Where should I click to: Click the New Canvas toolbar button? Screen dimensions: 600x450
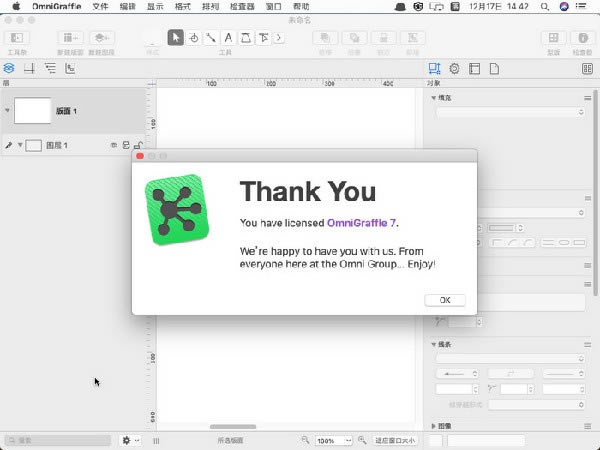(70, 38)
